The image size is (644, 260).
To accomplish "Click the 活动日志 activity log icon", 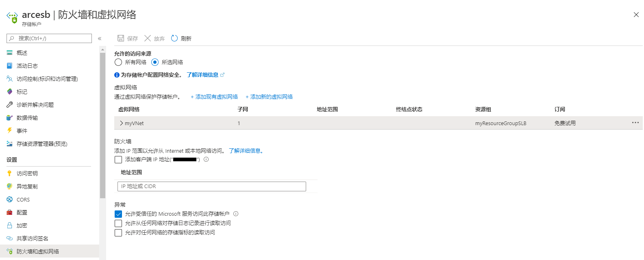I will click(10, 66).
